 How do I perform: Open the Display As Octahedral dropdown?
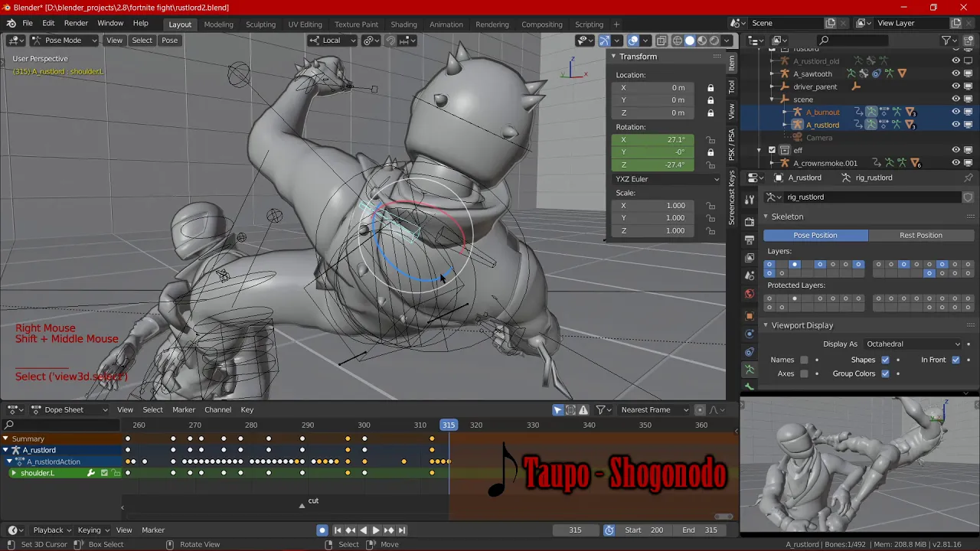[912, 344]
